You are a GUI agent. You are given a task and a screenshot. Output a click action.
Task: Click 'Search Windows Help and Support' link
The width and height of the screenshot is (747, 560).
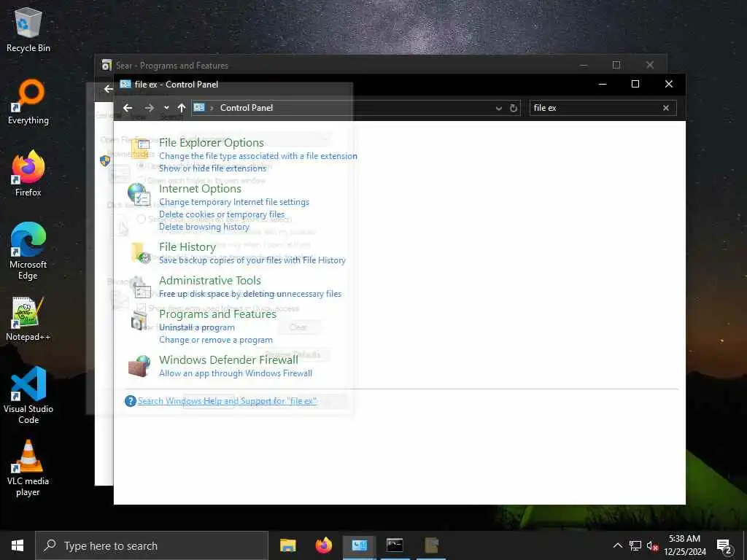[x=228, y=401]
